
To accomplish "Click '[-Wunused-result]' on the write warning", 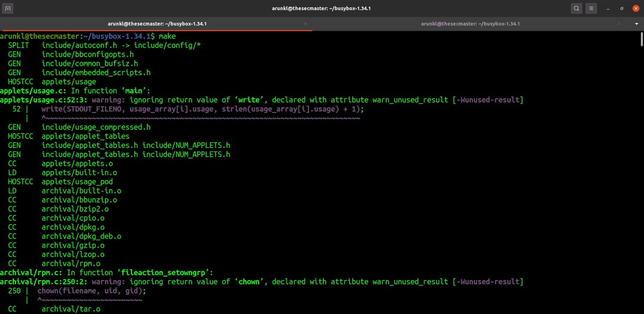I will point(488,100).
